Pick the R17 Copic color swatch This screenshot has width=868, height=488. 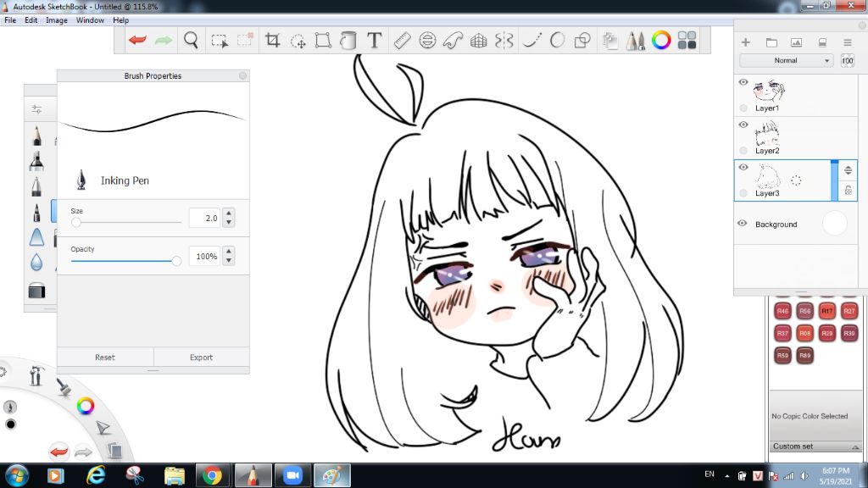[827, 311]
